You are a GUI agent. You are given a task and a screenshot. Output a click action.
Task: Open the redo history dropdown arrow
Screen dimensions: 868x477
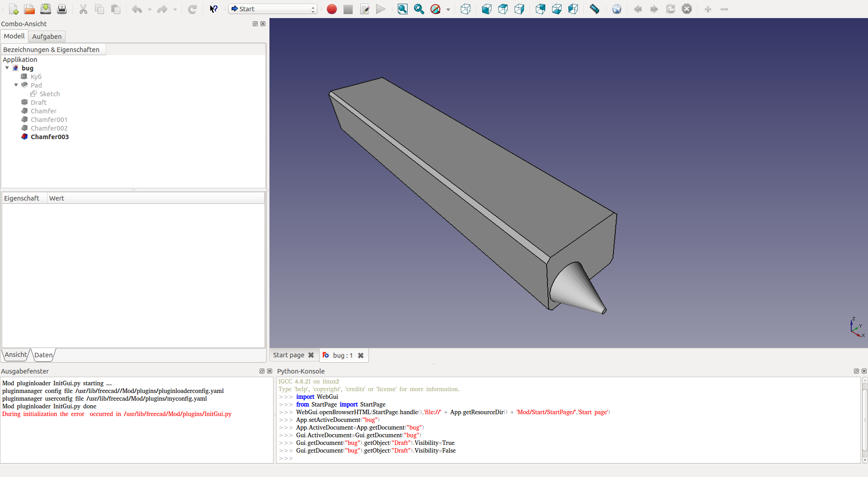[x=175, y=9]
